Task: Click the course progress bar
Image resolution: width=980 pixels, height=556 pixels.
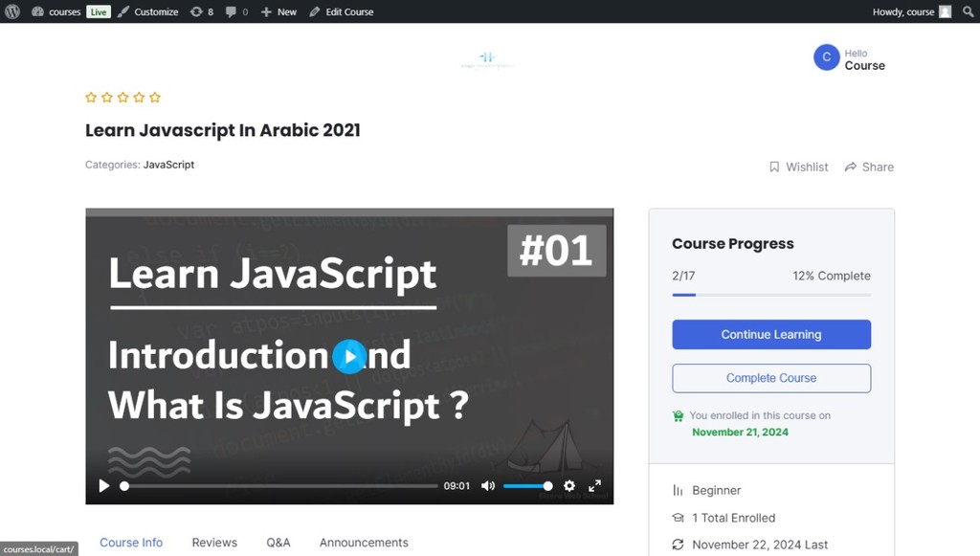Action: coord(771,295)
